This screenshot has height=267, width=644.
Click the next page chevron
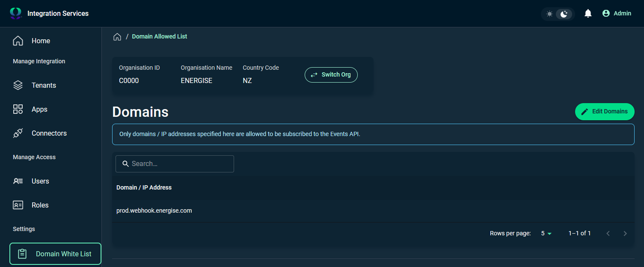point(625,233)
